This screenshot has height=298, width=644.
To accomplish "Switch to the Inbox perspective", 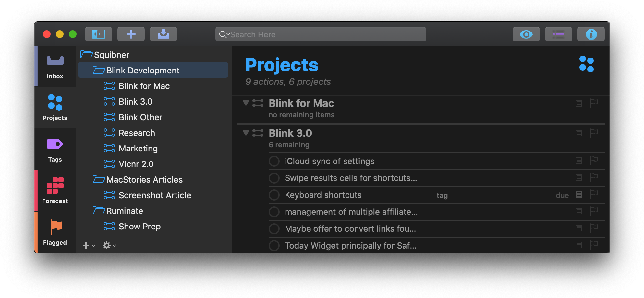I will tap(55, 67).
